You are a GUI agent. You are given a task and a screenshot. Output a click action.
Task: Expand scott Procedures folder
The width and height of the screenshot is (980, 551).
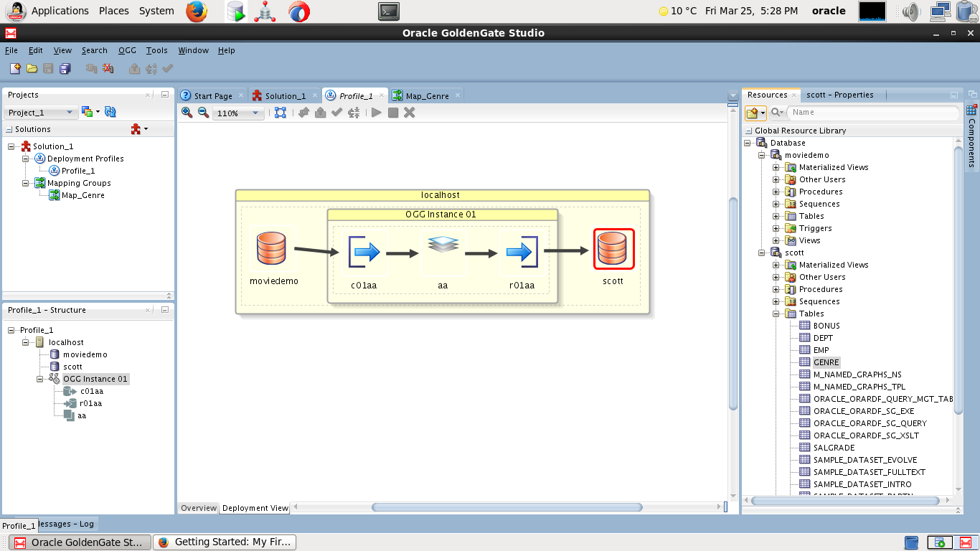point(776,289)
